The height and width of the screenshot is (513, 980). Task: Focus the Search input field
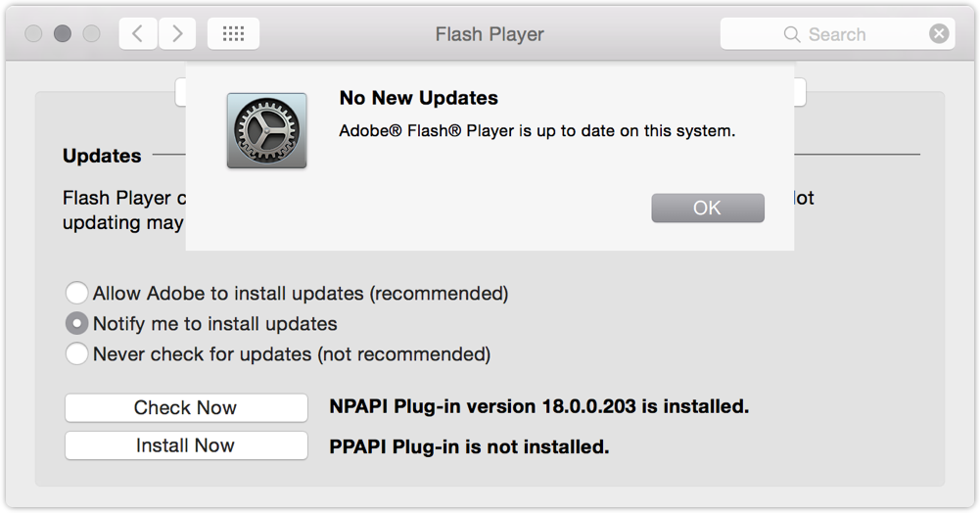coord(837,33)
